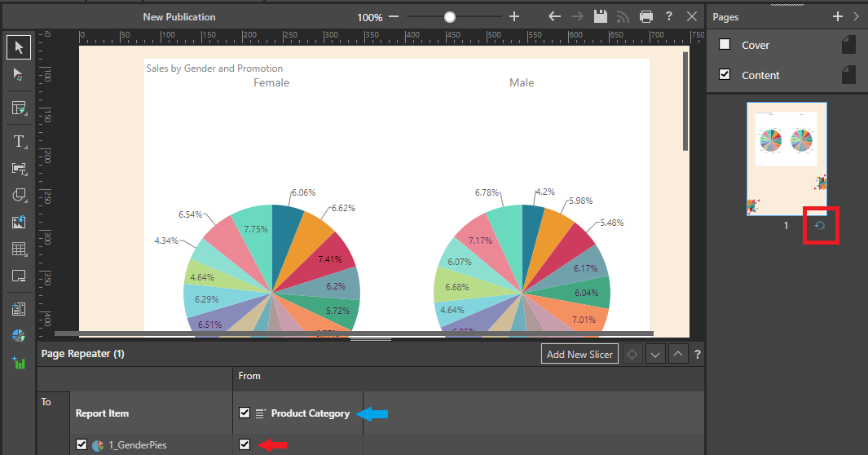Image resolution: width=868 pixels, height=455 pixels.
Task: Click the down chevron in Page Repeater header
Action: coord(654,355)
